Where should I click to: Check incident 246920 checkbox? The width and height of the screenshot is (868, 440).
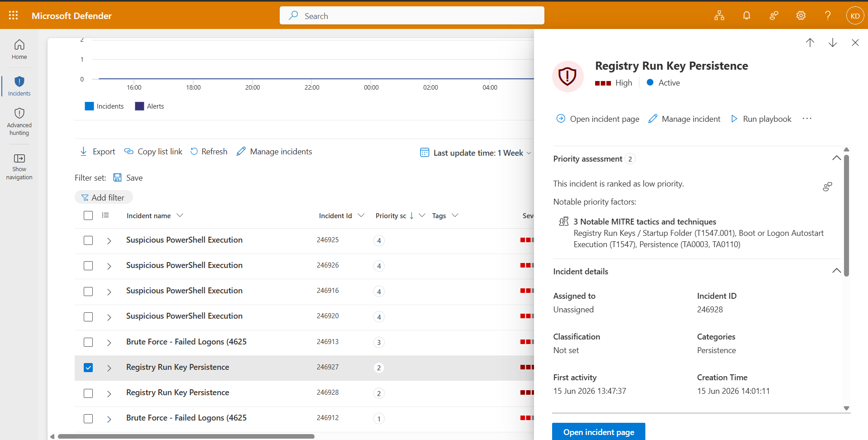pyautogui.click(x=88, y=317)
